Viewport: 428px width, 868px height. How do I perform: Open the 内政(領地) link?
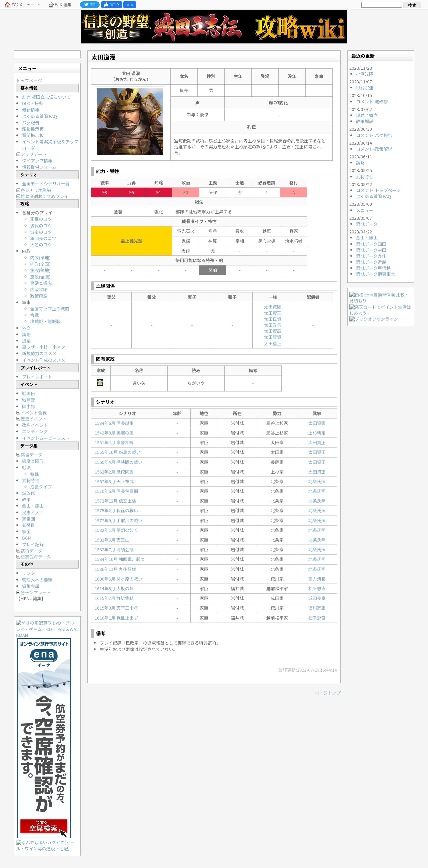pyautogui.click(x=40, y=258)
